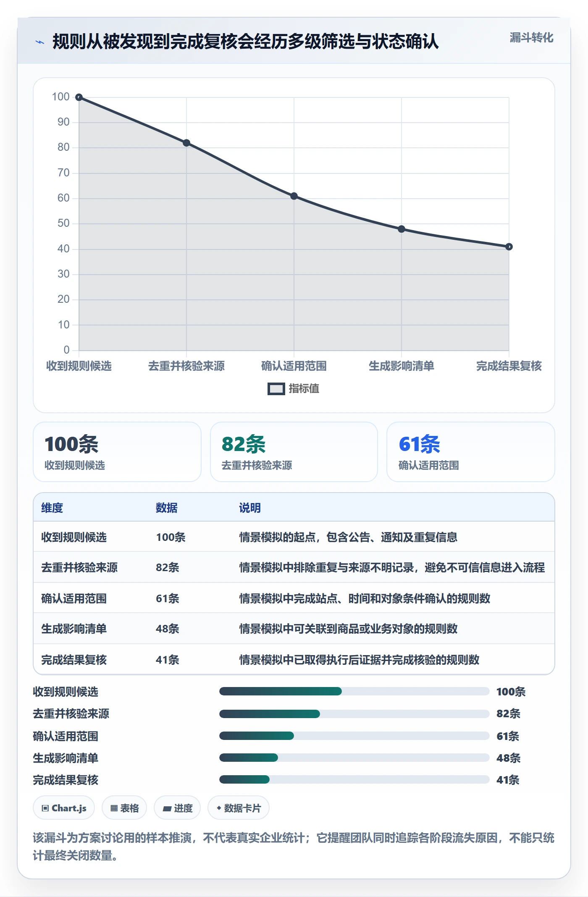Click the chart x-axis label 生成影响清单
588x897 pixels.
402,366
